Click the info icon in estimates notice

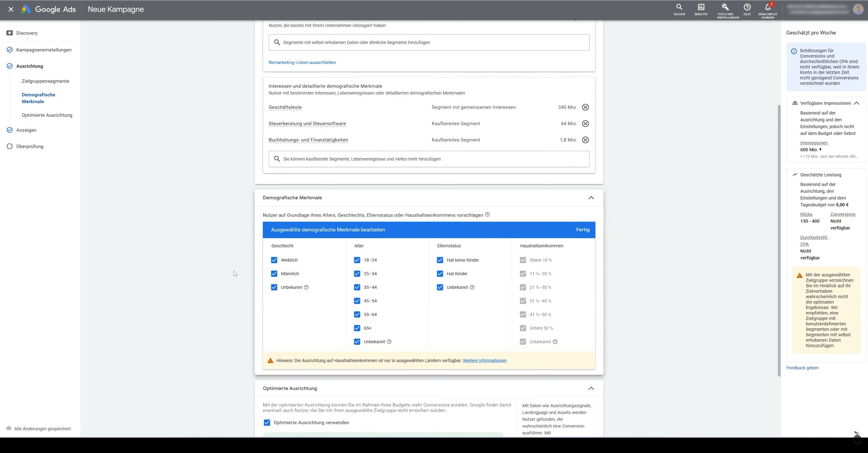pyautogui.click(x=794, y=51)
